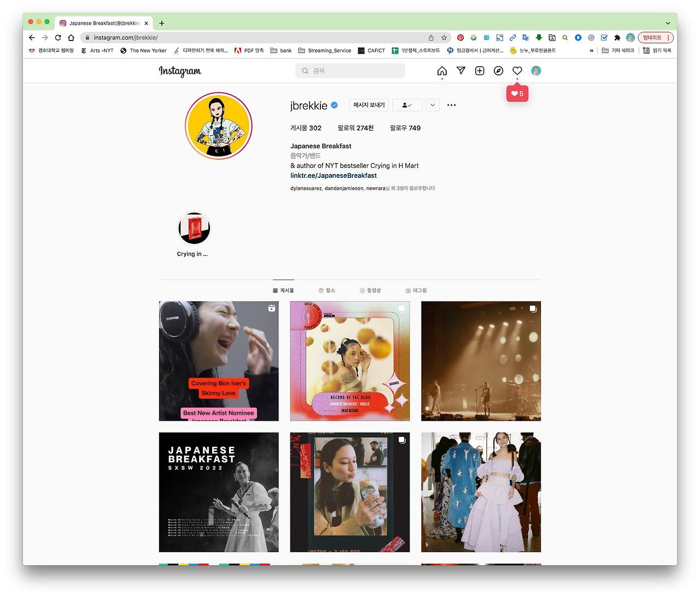Open Chrome three-dot menu

[x=669, y=38]
